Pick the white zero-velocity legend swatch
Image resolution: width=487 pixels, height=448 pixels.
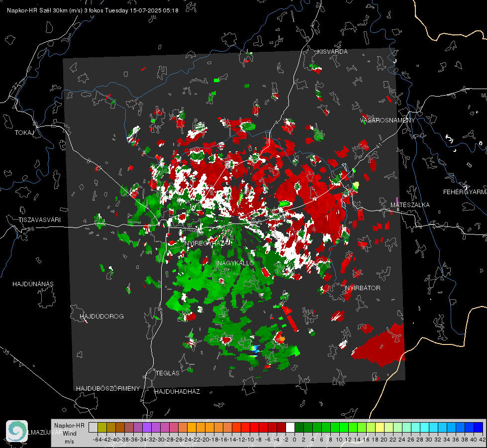(290, 427)
